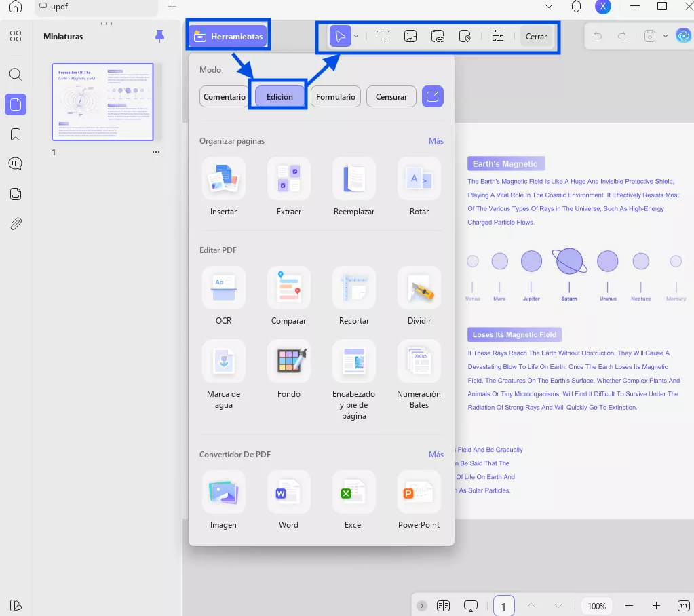The image size is (694, 616).
Task: Go to the previous page arrow
Action: pyautogui.click(x=532, y=605)
